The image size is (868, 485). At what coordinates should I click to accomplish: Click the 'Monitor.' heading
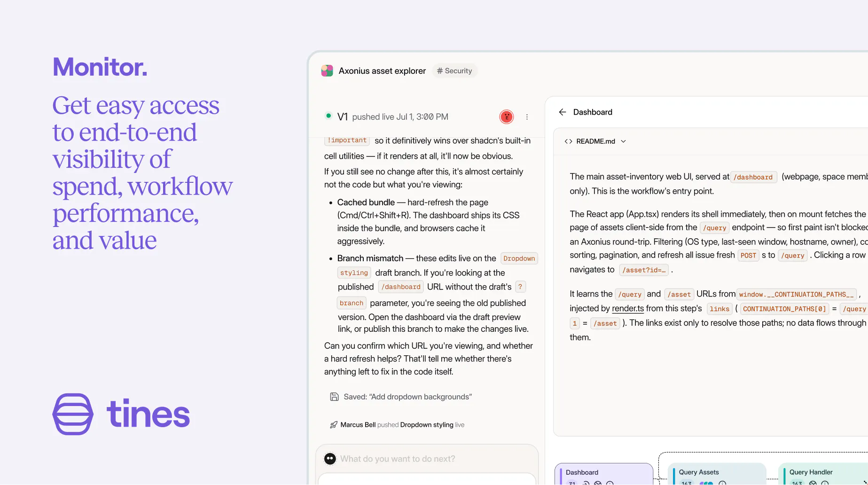tap(100, 67)
